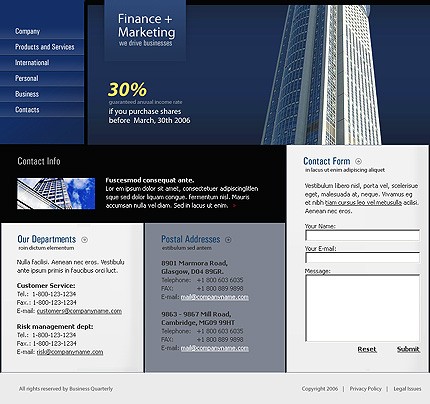Click the risk@companyname.com email link

click(70, 352)
